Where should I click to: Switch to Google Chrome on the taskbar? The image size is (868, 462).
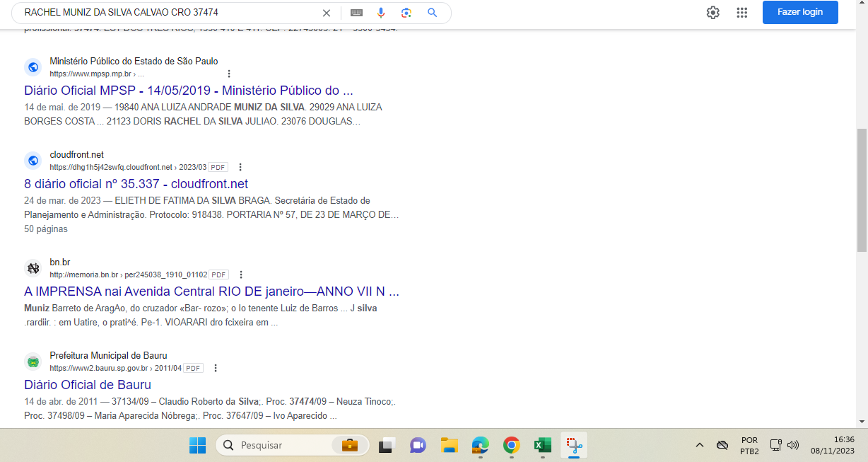(512, 445)
